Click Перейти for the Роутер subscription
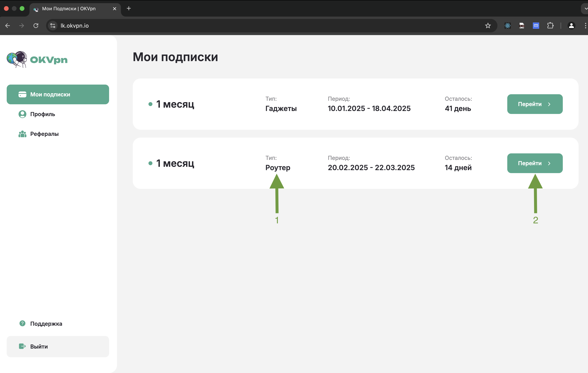This screenshot has height=373, width=588. click(x=535, y=163)
